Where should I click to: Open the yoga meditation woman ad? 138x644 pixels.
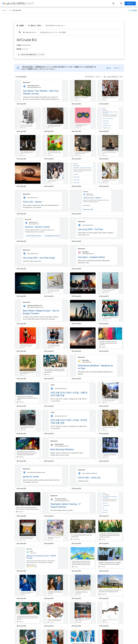110,148
